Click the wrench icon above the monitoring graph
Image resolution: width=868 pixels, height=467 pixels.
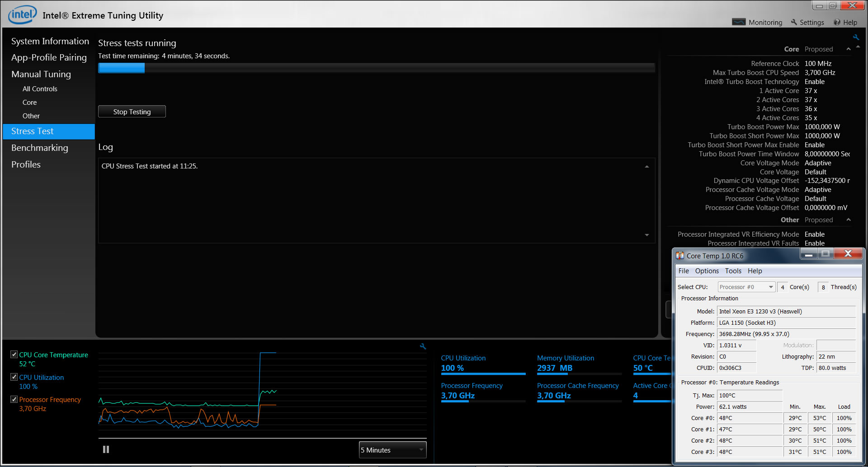click(423, 346)
